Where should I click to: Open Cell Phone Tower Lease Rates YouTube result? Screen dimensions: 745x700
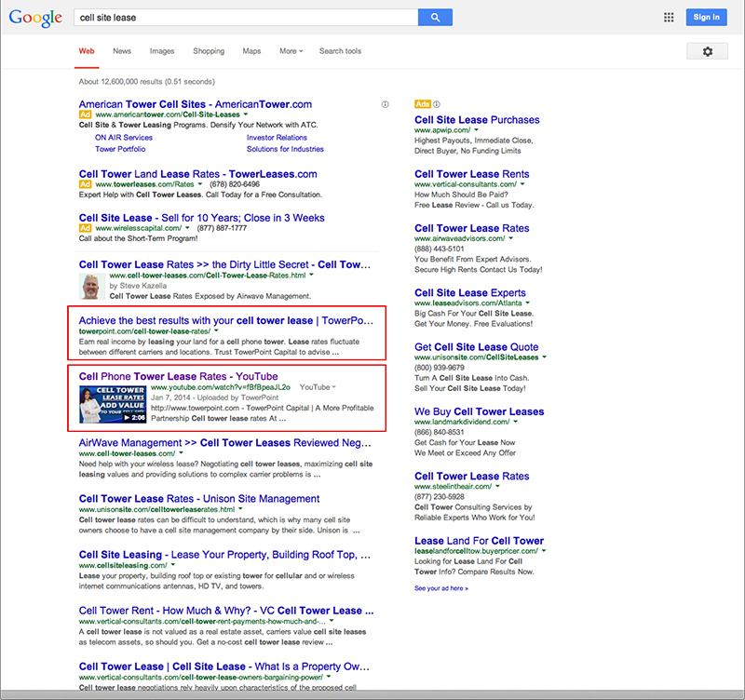click(178, 376)
